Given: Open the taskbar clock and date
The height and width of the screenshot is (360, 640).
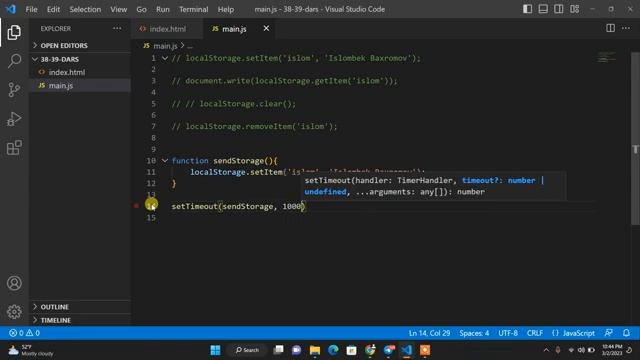Looking at the screenshot, I should tap(611, 350).
